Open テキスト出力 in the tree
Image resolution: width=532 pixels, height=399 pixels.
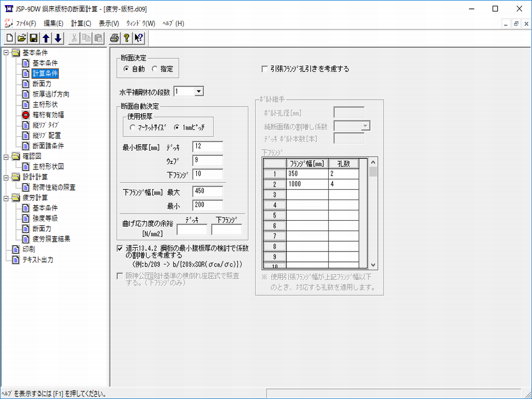(x=37, y=260)
